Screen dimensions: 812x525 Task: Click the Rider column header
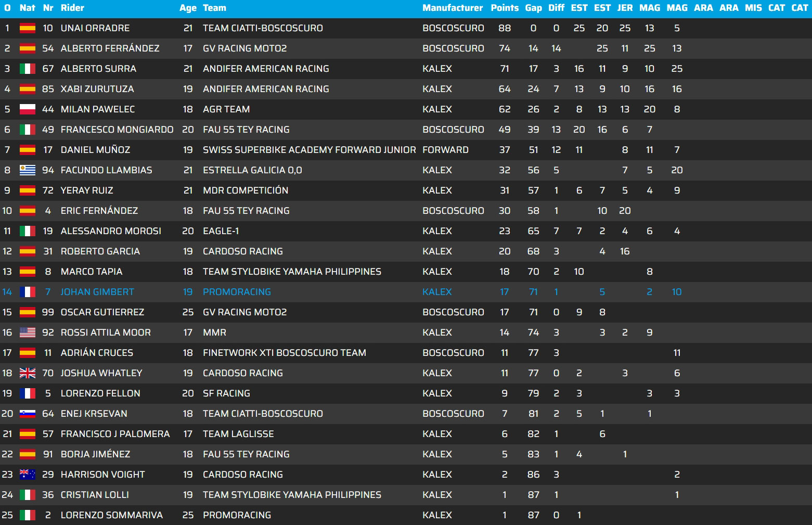(72, 8)
